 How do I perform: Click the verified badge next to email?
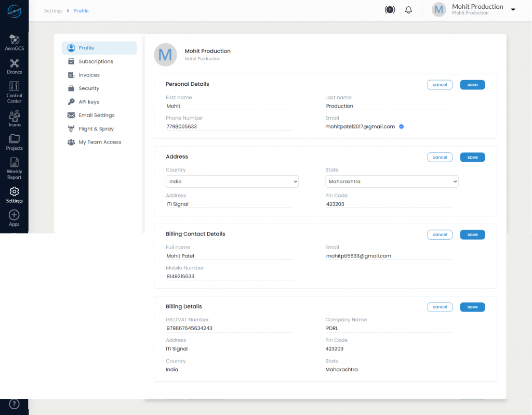tap(402, 127)
